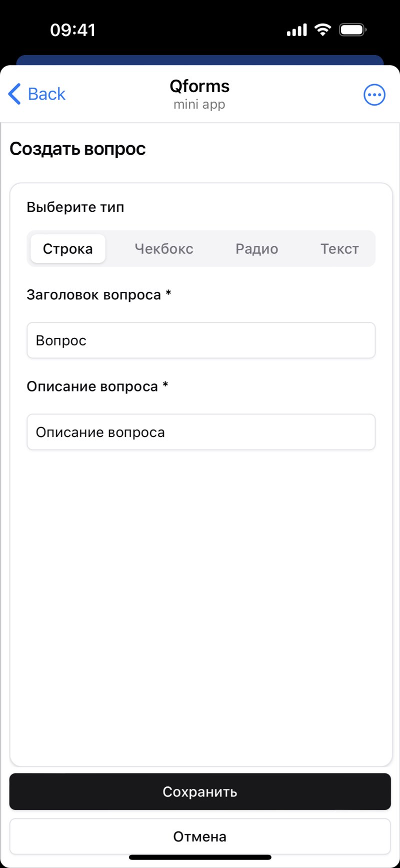This screenshot has height=868, width=400.
Task: Tap the mini app subtitle
Action: click(199, 105)
